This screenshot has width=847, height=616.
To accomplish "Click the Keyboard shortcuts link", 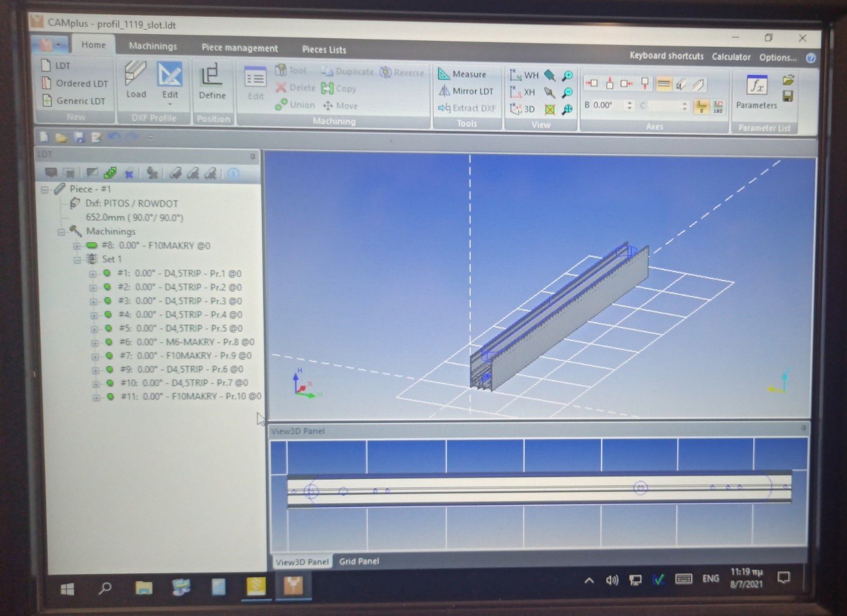I will pos(666,56).
